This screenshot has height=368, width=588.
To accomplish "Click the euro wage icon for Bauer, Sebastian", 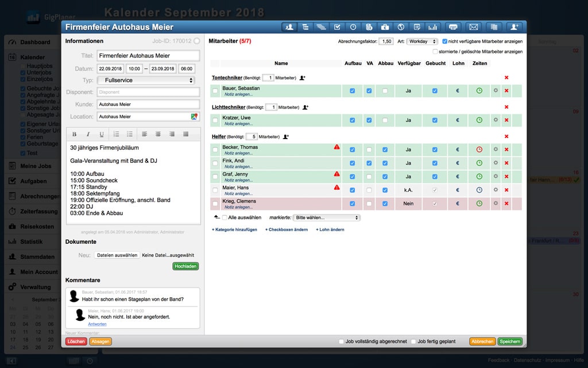I will (457, 91).
